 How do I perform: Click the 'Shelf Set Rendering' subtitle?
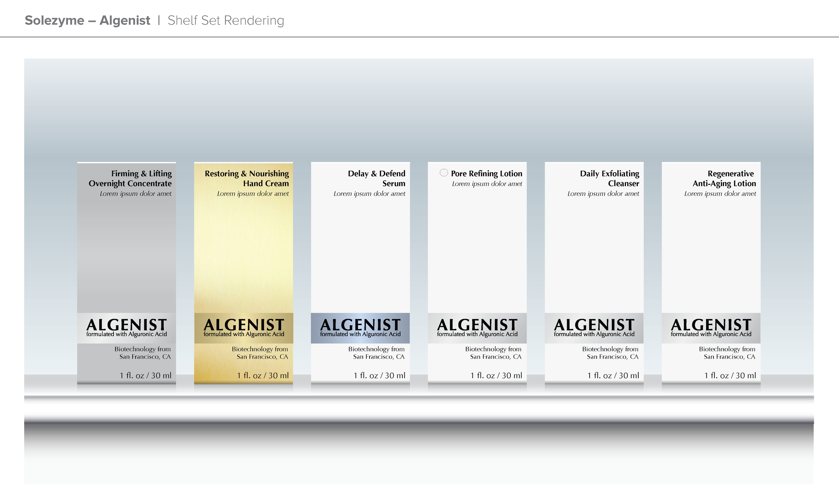226,20
